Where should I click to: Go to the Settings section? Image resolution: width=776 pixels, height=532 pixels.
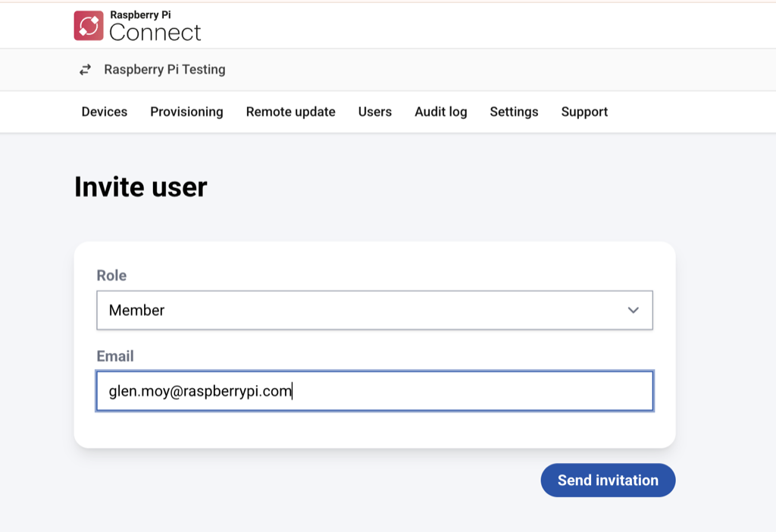coord(514,111)
